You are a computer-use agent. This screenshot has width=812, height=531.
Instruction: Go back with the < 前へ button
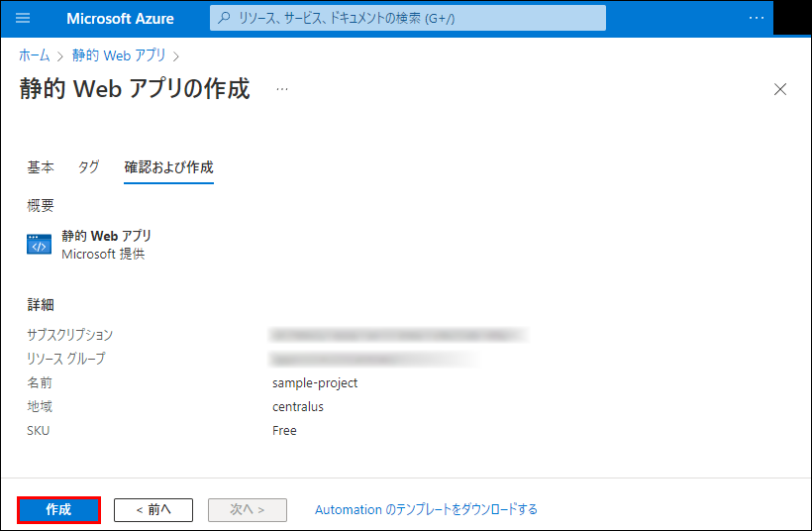[153, 510]
